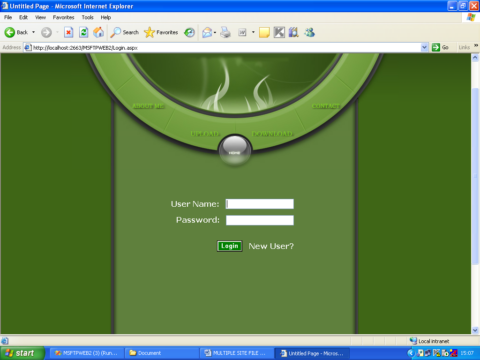Switch to MSFTPWEB2 taskbar window

[86, 353]
